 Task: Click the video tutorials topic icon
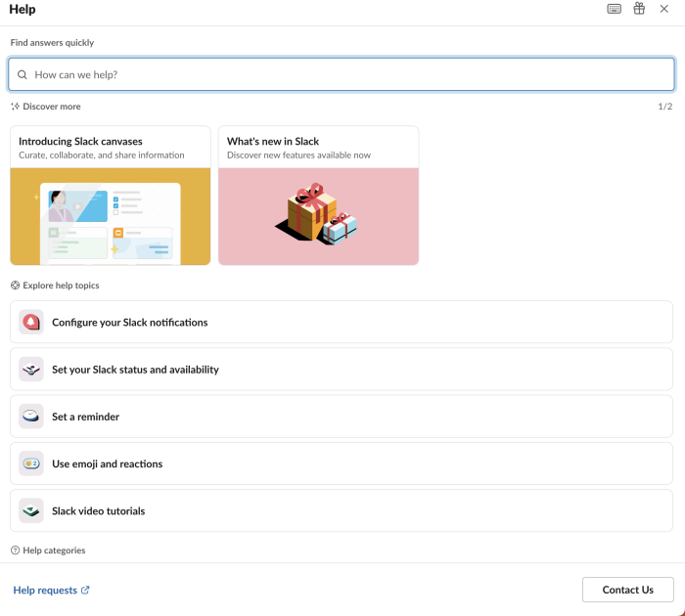pos(31,510)
